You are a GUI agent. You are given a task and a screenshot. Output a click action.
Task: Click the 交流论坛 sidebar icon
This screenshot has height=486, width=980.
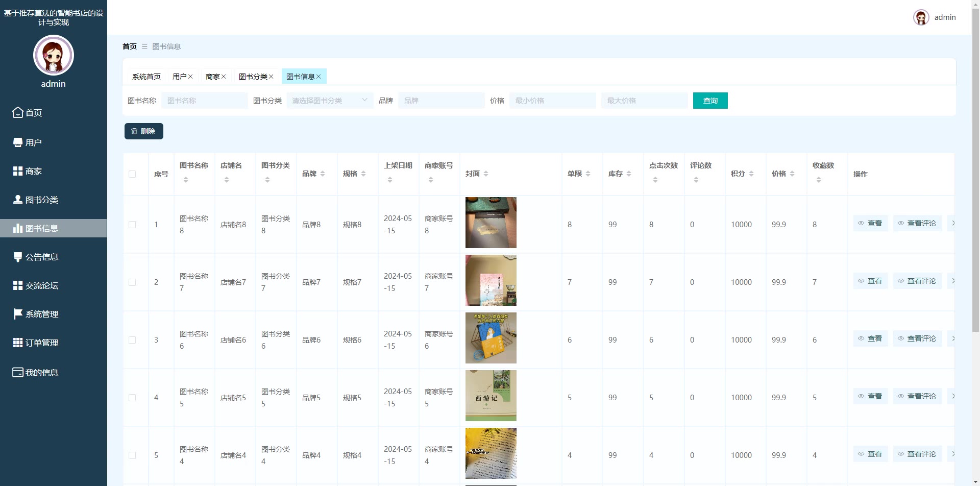click(18, 285)
